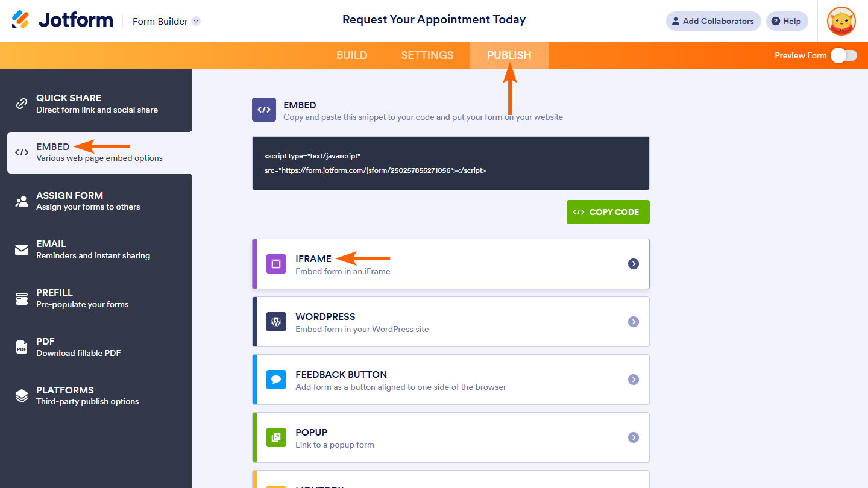868x488 pixels.
Task: Click Add Collaborators button
Action: point(713,21)
